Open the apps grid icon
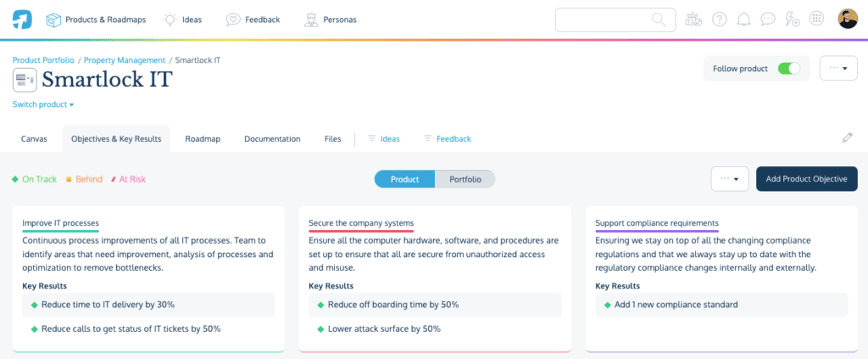 (817, 20)
